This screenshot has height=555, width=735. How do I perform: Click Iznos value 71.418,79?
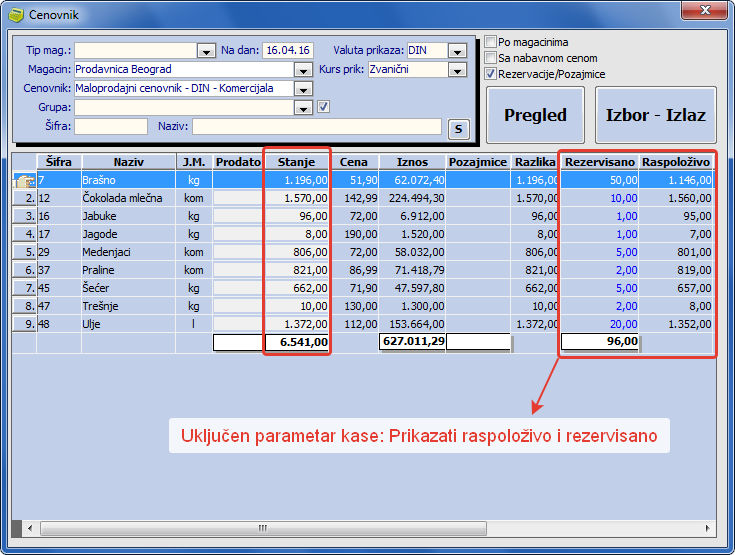pyautogui.click(x=419, y=270)
